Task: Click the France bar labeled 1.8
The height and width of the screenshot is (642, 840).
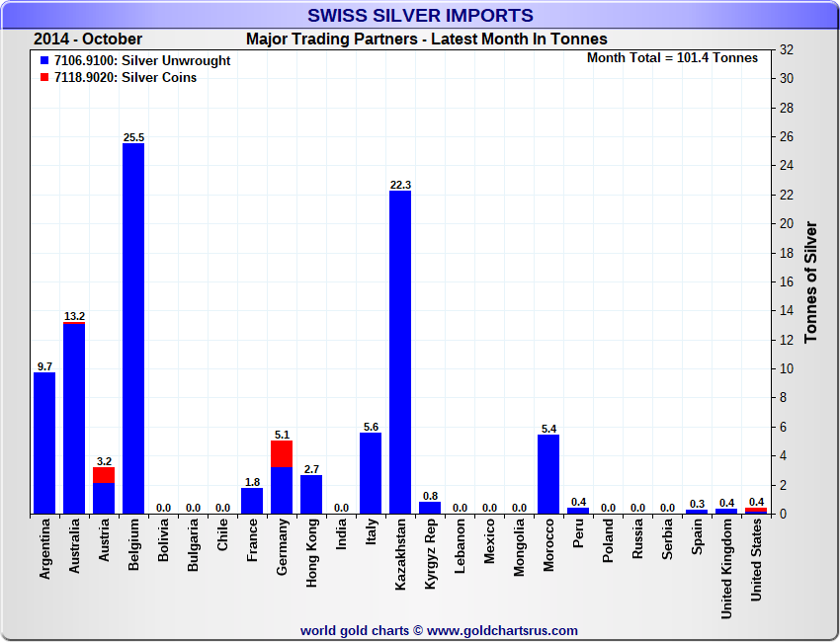Action: pyautogui.click(x=252, y=501)
